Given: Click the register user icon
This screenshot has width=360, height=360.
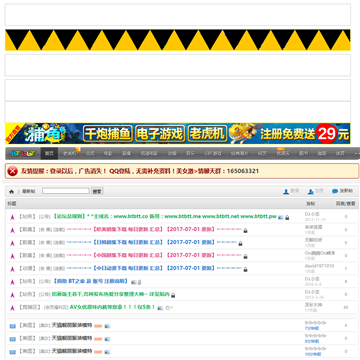Looking at the screenshot, I should (x=311, y=192).
